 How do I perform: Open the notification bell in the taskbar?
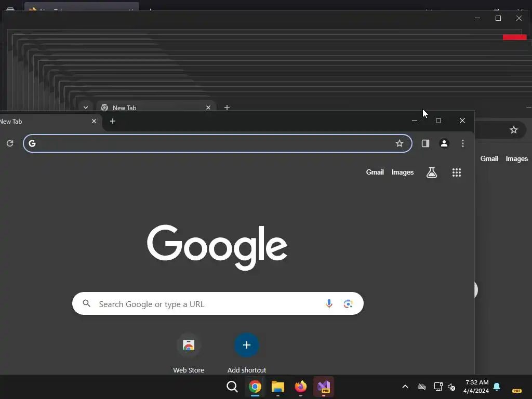point(497,387)
